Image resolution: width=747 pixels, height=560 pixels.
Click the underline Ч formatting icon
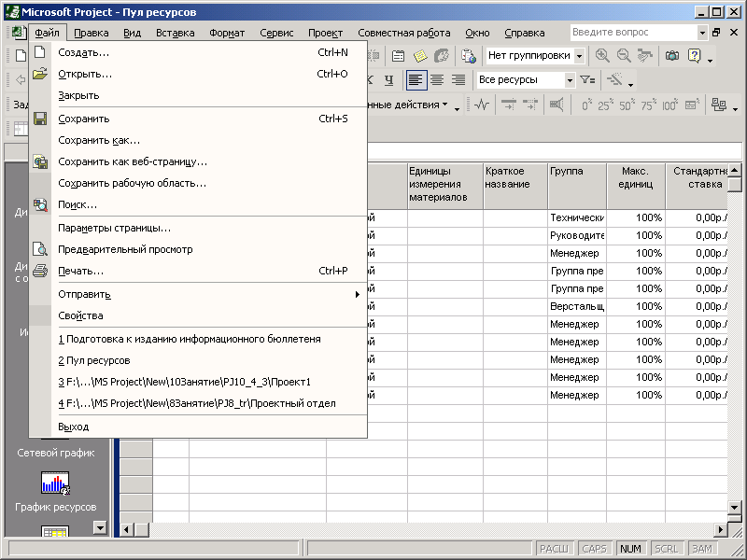[389, 80]
